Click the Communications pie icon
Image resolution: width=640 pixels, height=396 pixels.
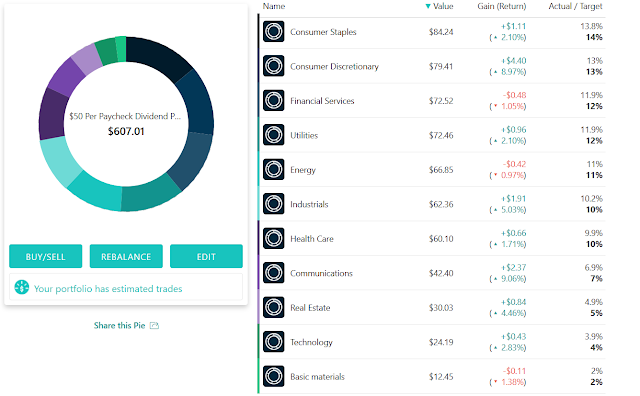pyautogui.click(x=273, y=273)
